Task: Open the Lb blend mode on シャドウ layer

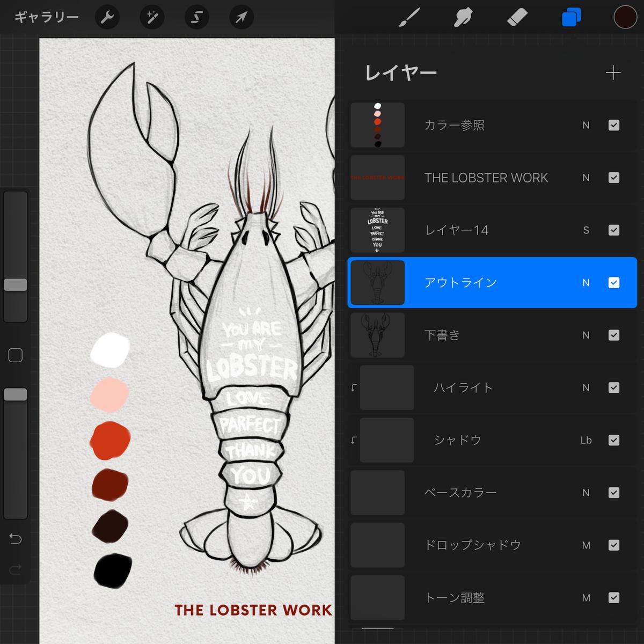Action: point(586,440)
